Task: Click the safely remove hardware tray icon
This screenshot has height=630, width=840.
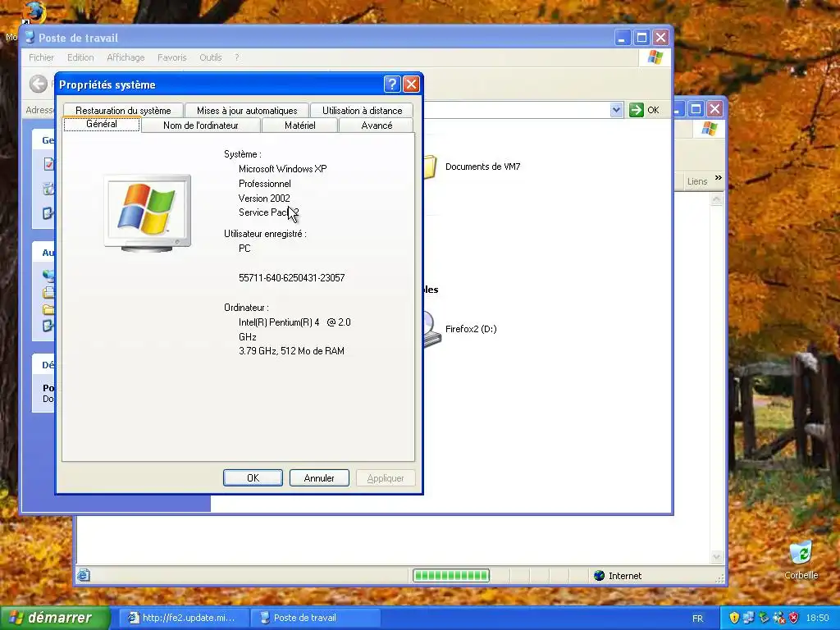Action: pyautogui.click(x=764, y=618)
